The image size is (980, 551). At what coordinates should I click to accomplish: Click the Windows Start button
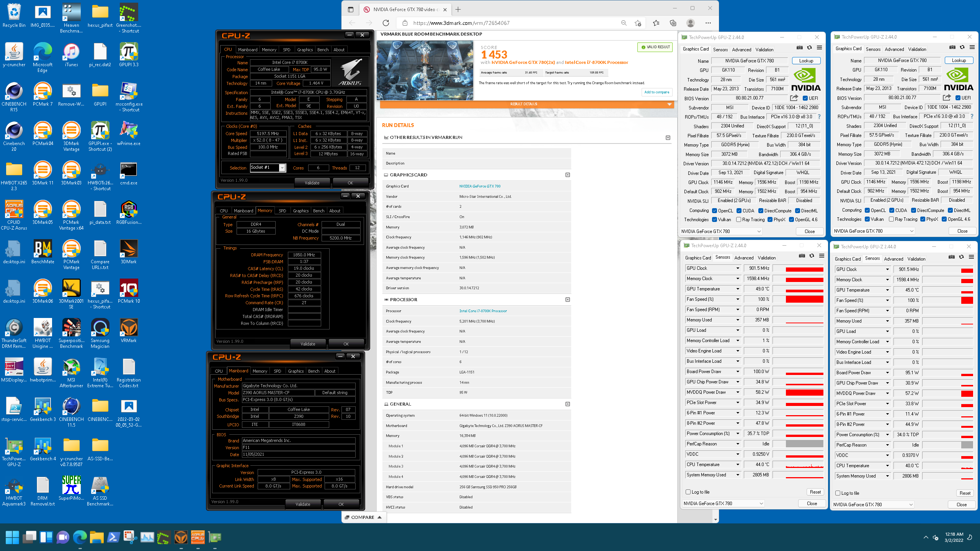[12, 537]
